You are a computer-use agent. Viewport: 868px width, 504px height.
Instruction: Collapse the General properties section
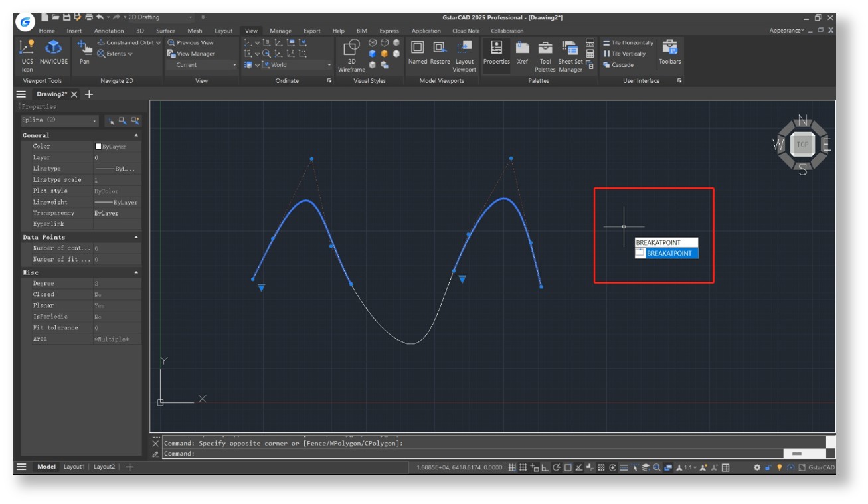(136, 135)
